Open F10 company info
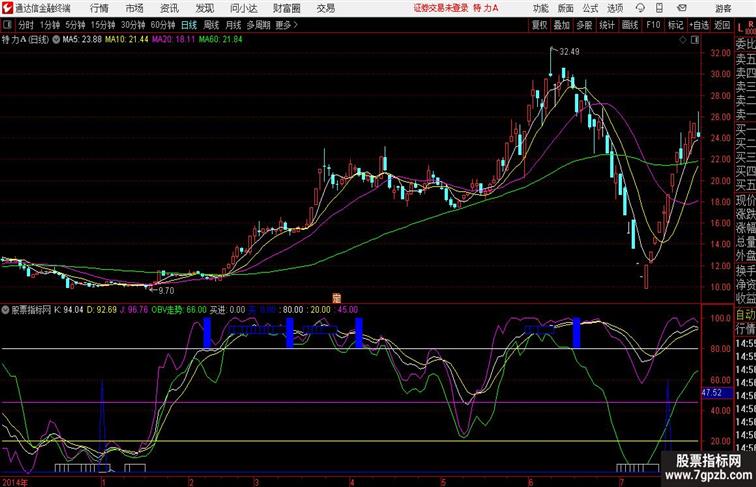 653,25
